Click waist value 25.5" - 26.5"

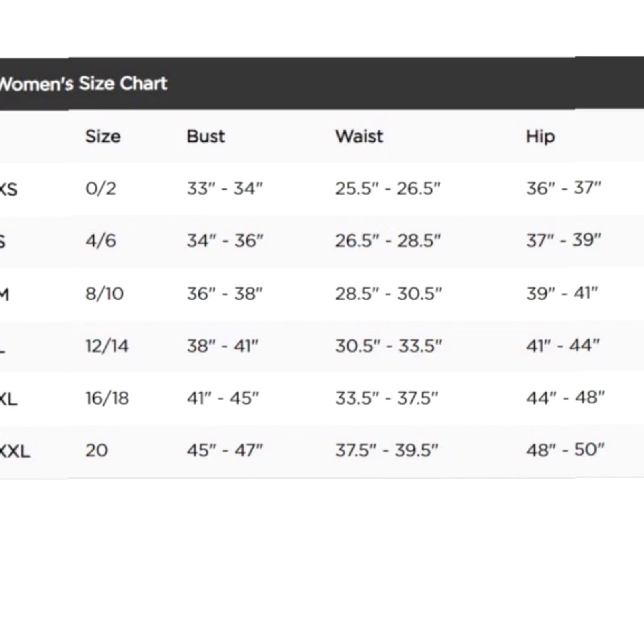[388, 188]
